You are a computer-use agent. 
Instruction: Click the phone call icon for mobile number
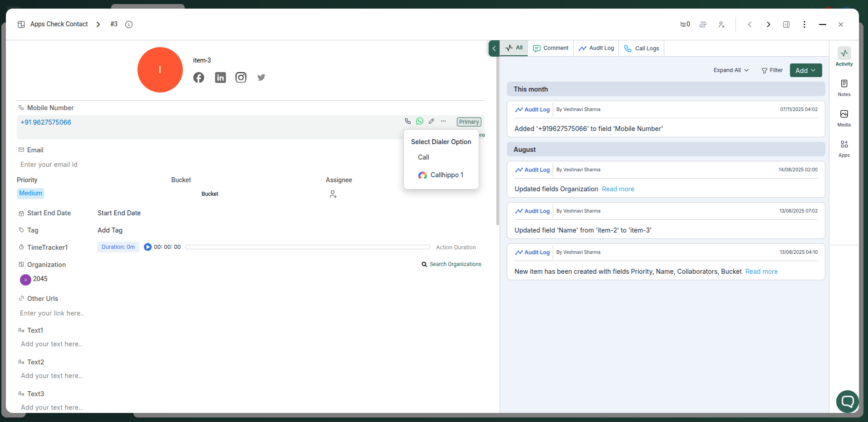[407, 121]
